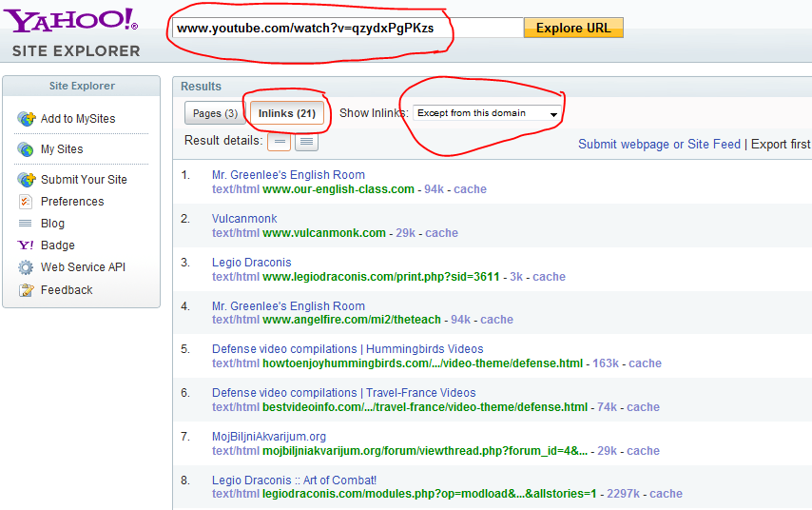Switch to the Inlinks (21) tab

287,113
